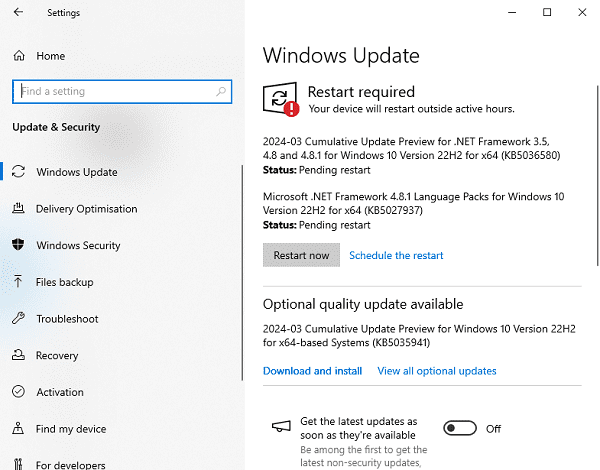The height and width of the screenshot is (470, 600).
Task: Click the Home house icon
Action: (x=19, y=56)
